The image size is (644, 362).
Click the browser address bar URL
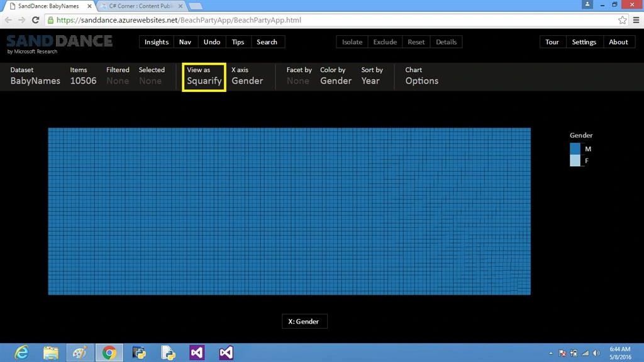pyautogui.click(x=179, y=20)
